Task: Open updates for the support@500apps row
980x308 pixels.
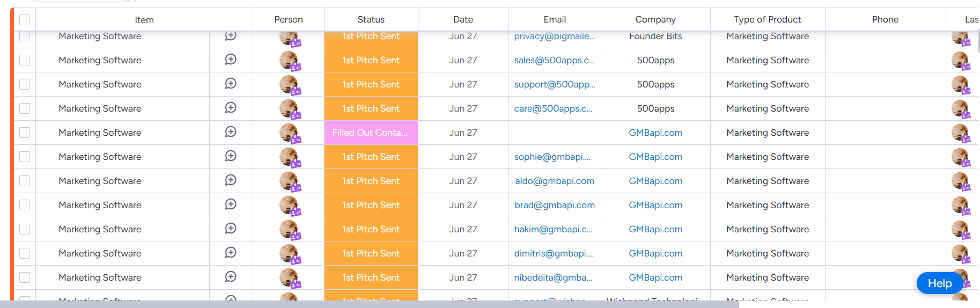Action: [231, 84]
